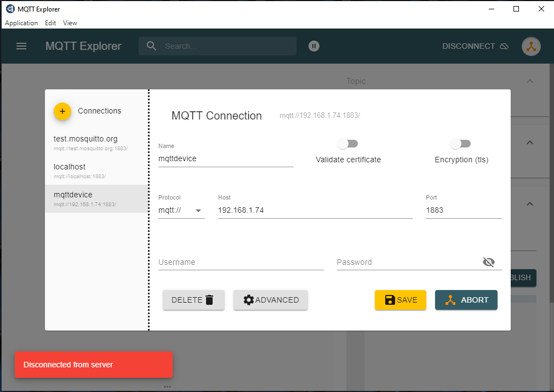Click the mqtt://192.168.1.74:1883/ header URL text

click(320, 116)
